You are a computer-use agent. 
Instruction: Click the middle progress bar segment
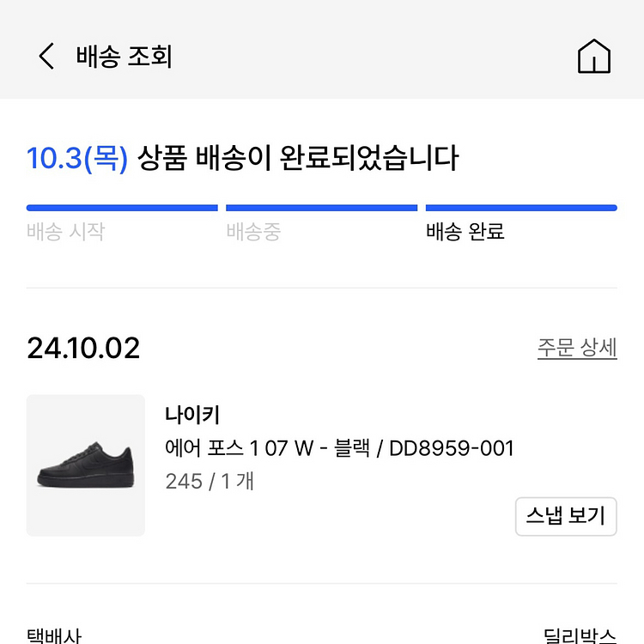click(x=321, y=208)
